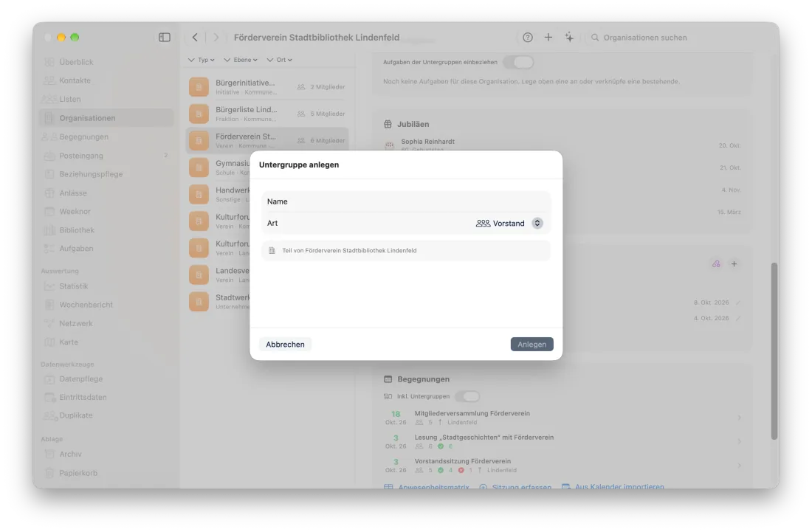Open the Ebene filter dropdown
This screenshot has height=532, width=812.
(241, 60)
